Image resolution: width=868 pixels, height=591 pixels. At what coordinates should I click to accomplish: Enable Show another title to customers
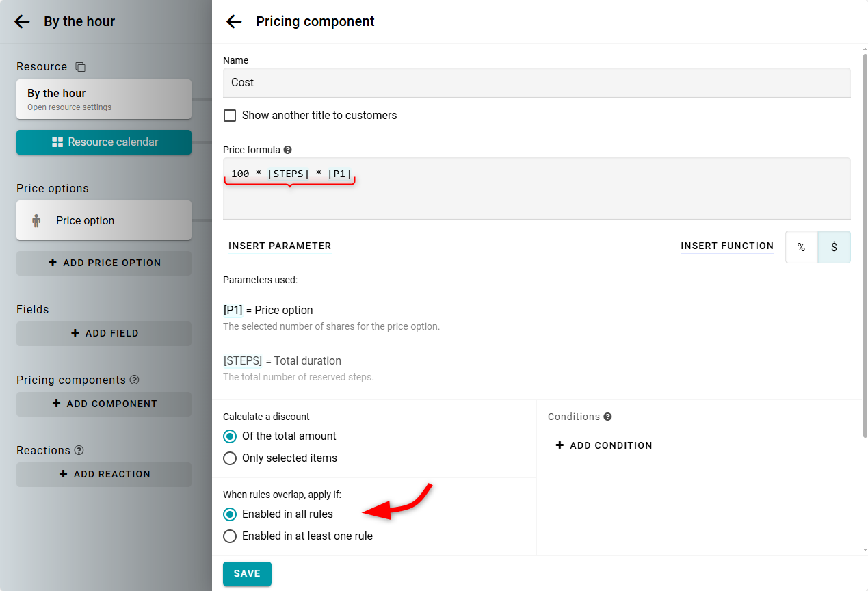(230, 116)
